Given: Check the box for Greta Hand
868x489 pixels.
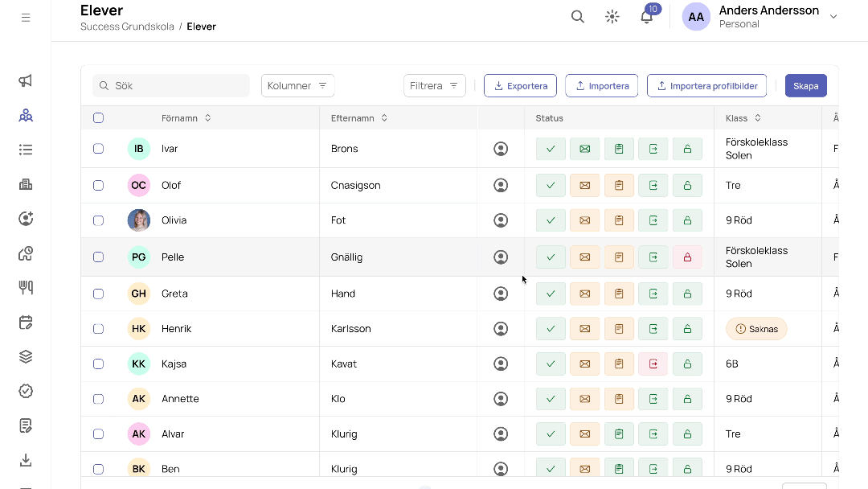Looking at the screenshot, I should 99,294.
